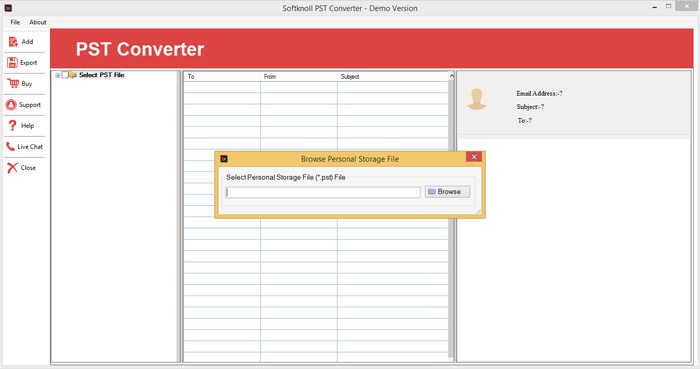Click the user avatar placeholder image

pyautogui.click(x=476, y=98)
